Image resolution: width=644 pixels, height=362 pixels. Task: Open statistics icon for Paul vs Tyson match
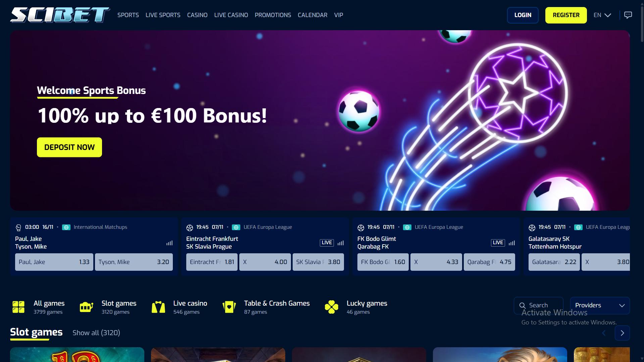coord(169,243)
